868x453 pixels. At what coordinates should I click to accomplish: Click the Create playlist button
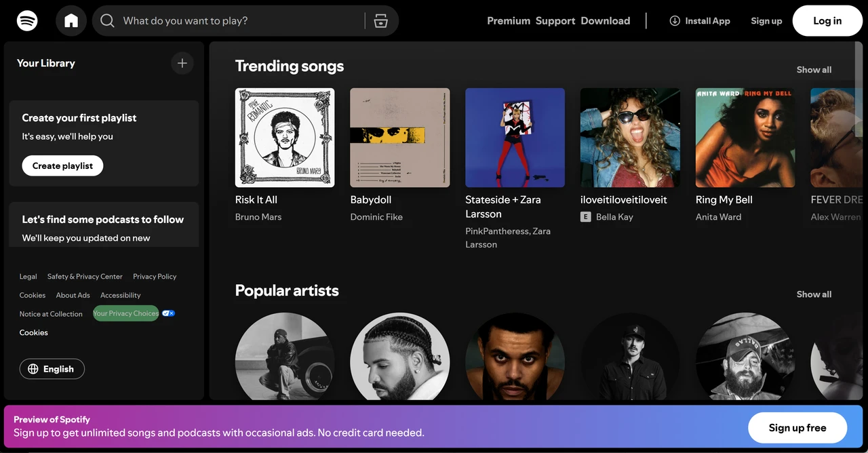tap(62, 165)
